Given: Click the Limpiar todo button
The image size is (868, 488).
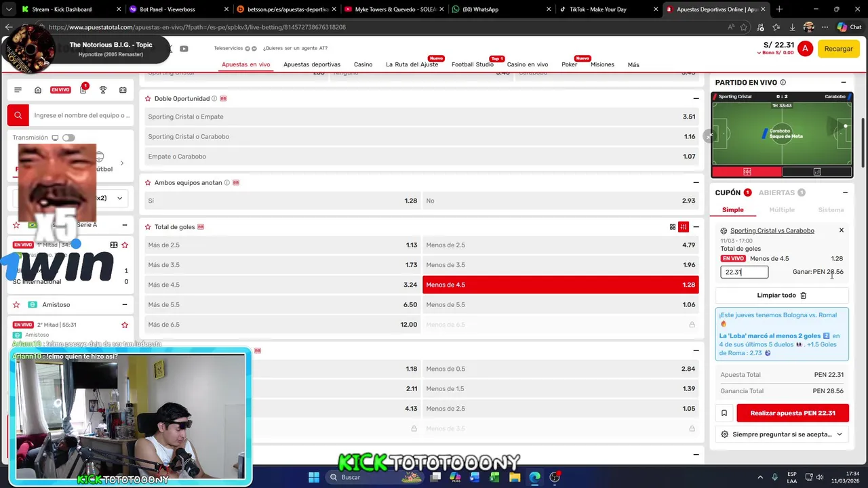Looking at the screenshot, I should 782,296.
